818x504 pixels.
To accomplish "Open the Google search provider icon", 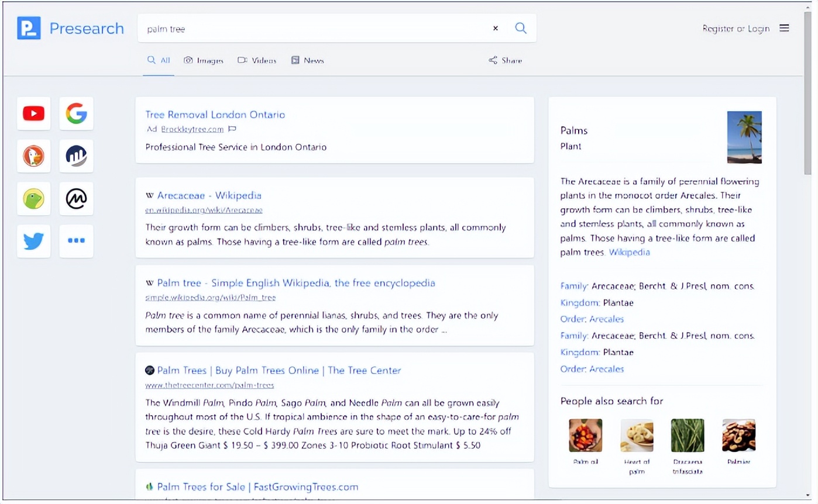I will coord(76,113).
